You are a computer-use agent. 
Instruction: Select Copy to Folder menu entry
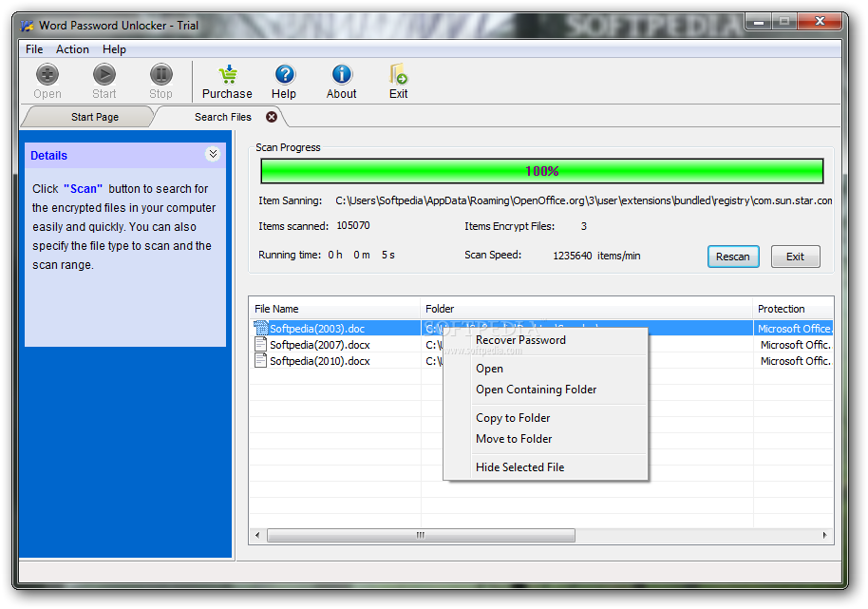545,418
